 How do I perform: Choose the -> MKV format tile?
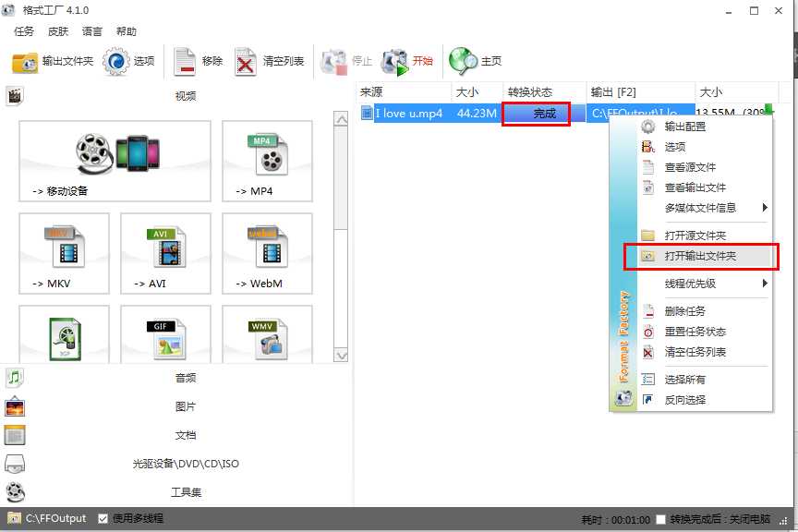tap(64, 253)
